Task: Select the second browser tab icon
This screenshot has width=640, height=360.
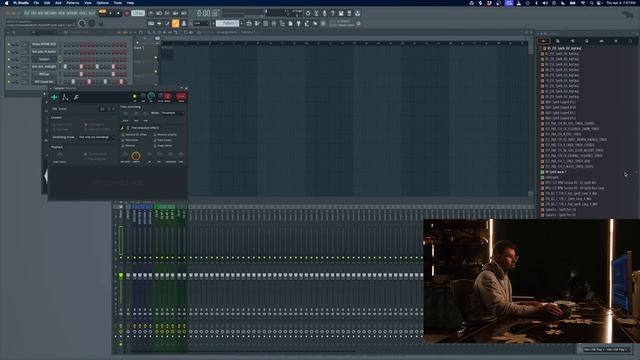Action: (558, 41)
